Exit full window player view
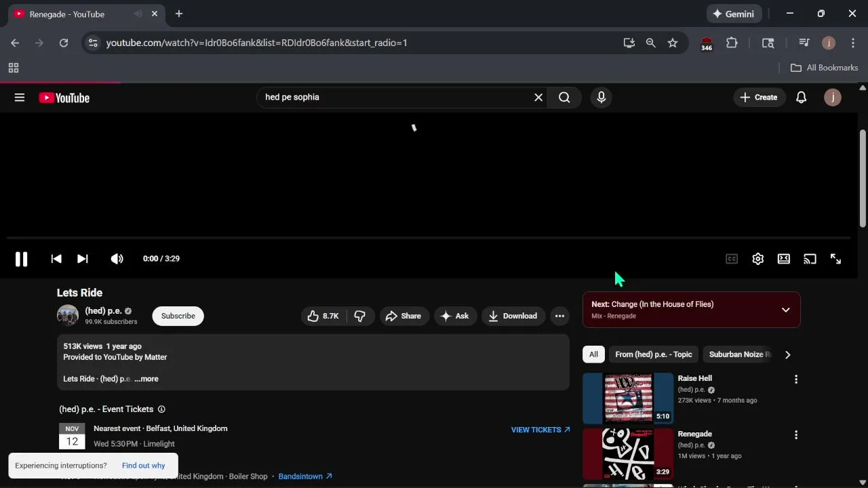 835,259
